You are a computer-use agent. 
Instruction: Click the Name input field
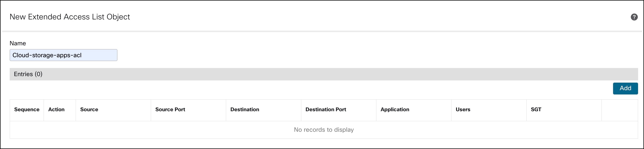(64, 55)
